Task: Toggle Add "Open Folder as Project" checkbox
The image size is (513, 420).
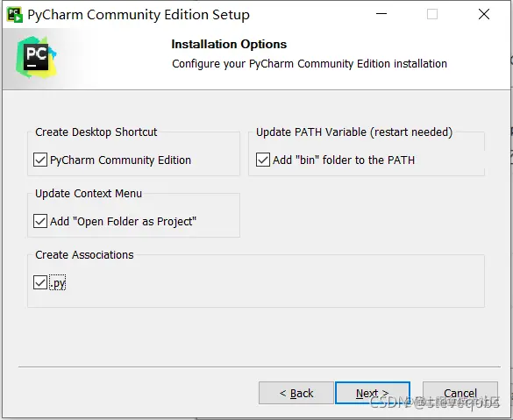Action: click(40, 221)
